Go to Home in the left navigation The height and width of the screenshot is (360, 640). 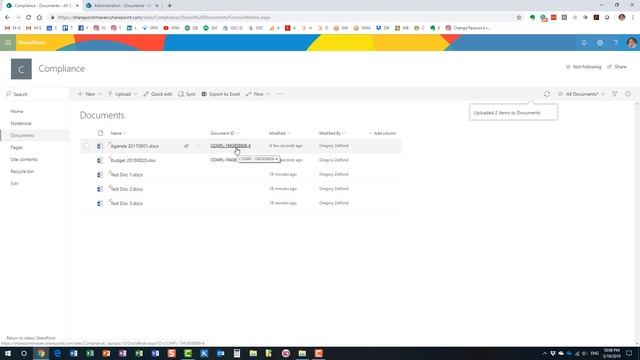(x=17, y=111)
